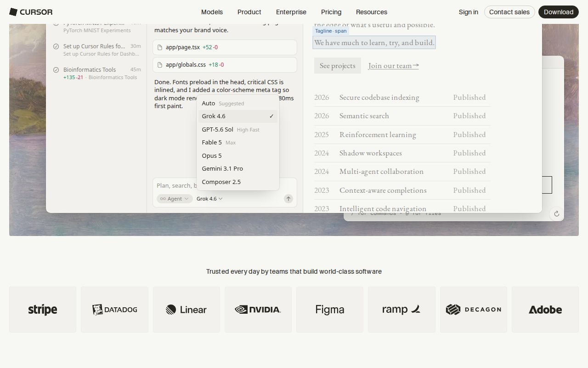Click the Context-aware completions entry
Image resolution: width=588 pixels, height=368 pixels.
tap(402, 190)
